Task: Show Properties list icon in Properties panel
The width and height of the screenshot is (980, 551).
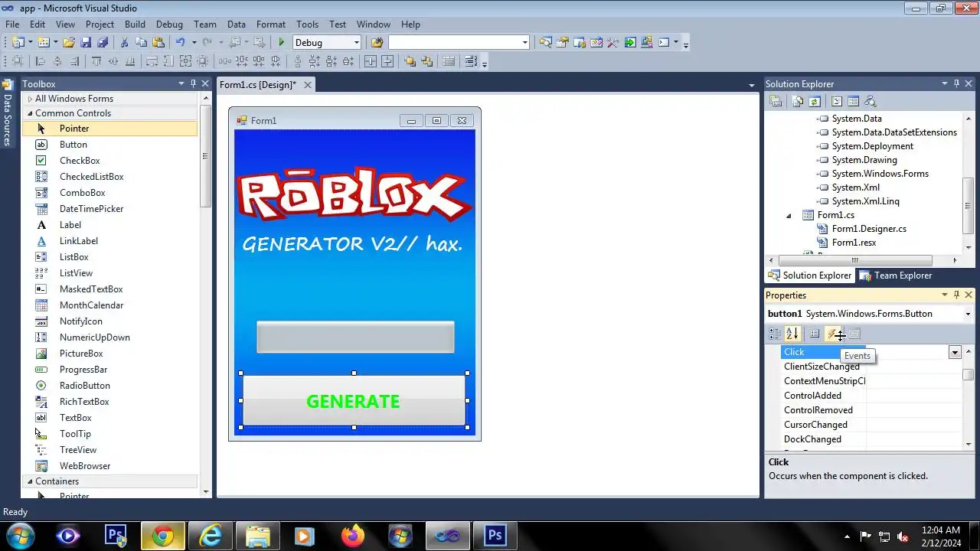Action: 815,334
